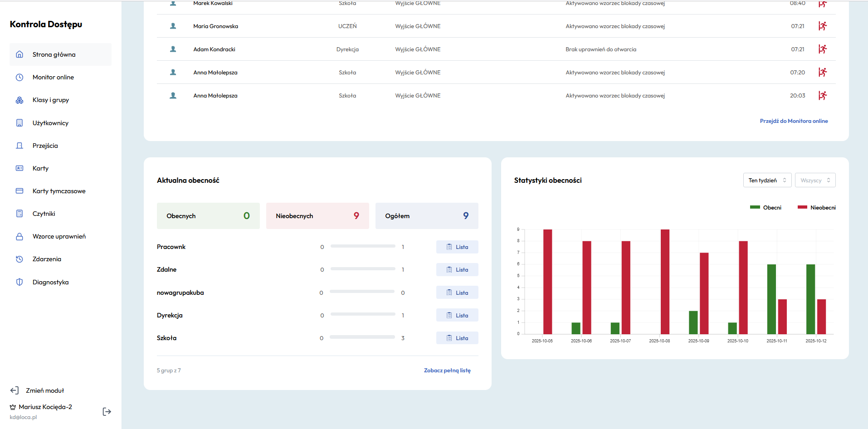Image resolution: width=868 pixels, height=429 pixels.
Task: Click the exit icon on Adam Kondracki row
Action: click(x=822, y=49)
